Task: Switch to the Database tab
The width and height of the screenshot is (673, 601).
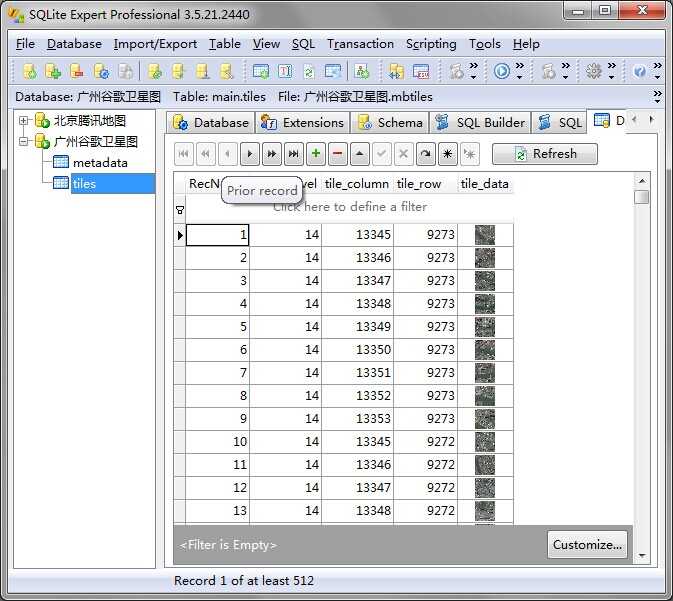Action: [211, 123]
